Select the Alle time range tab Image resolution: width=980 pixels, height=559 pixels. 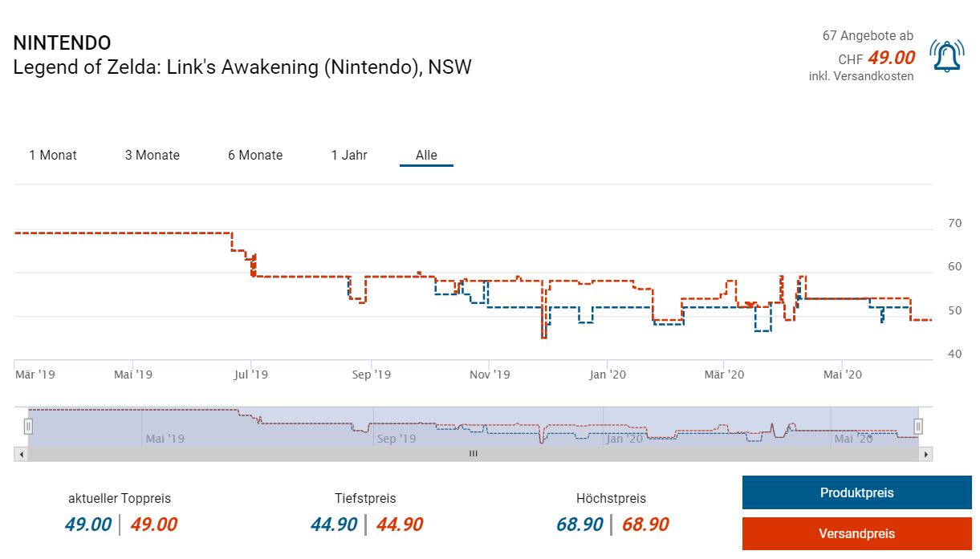426,156
